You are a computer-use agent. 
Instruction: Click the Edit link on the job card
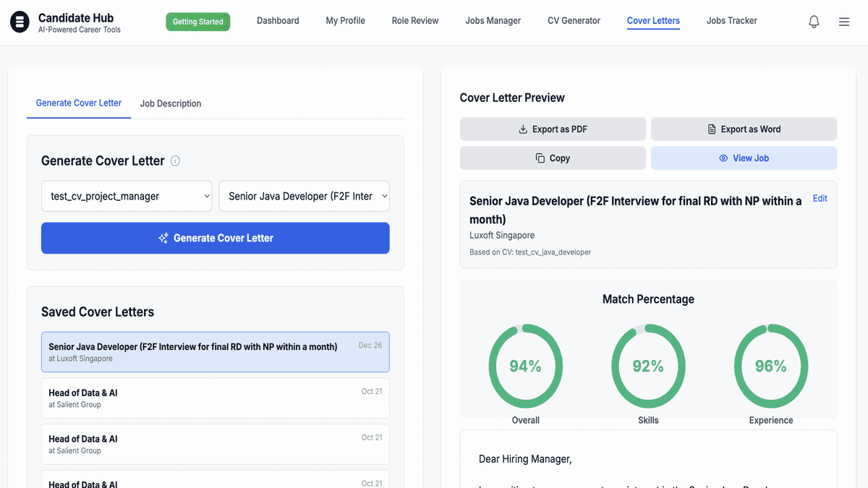(820, 199)
